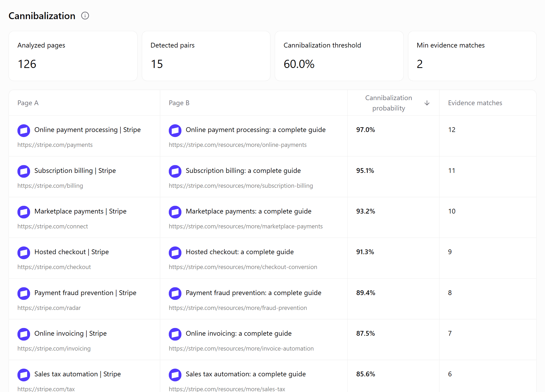
Task: Open the stripe.com/resources/more/subscription-billing URL
Action: point(241,186)
